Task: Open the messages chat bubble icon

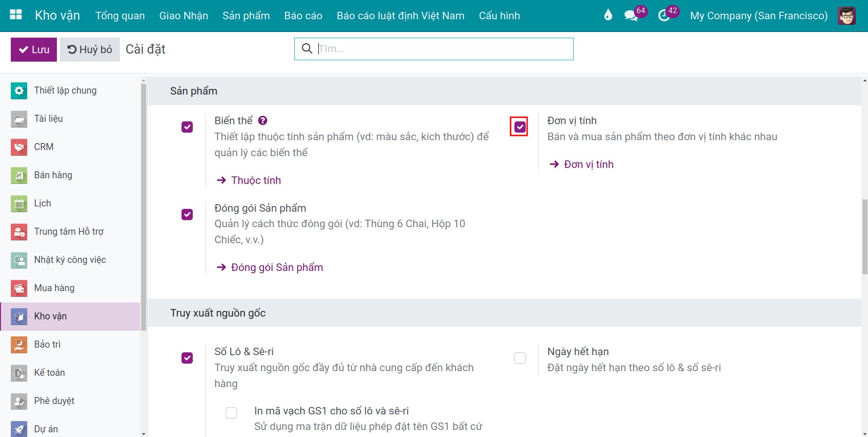Action: pyautogui.click(x=631, y=16)
